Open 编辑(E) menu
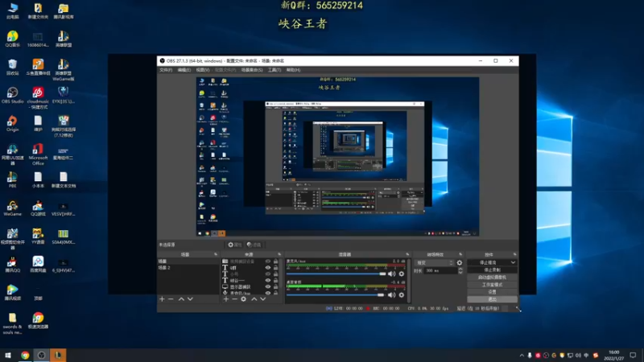 pyautogui.click(x=184, y=70)
